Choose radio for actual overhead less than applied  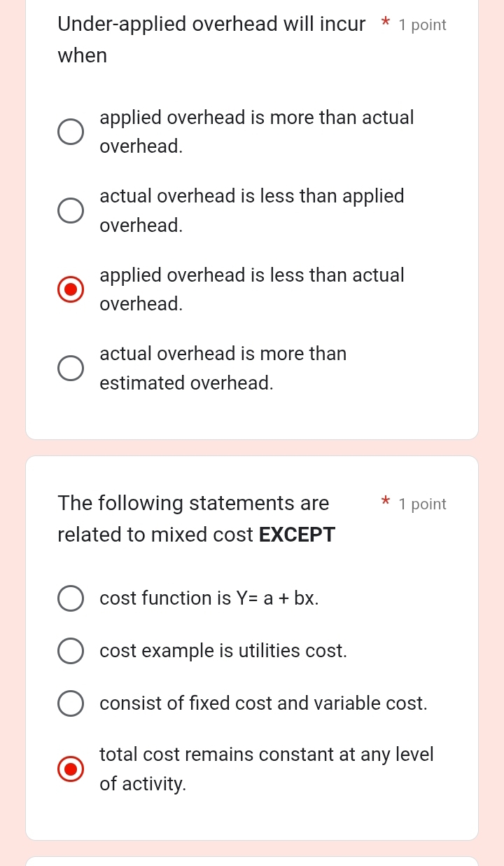[x=70, y=210]
